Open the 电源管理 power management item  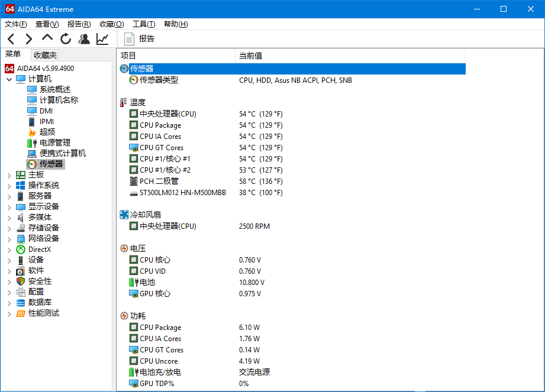(x=54, y=142)
